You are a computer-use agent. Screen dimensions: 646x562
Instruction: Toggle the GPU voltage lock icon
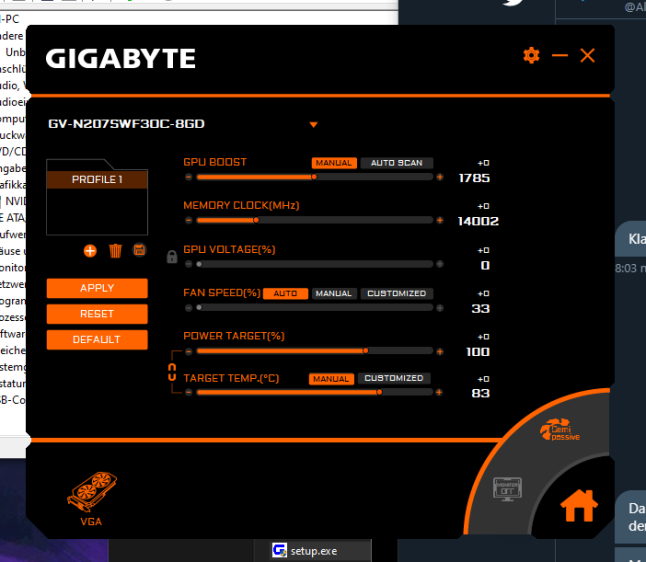pos(172,257)
